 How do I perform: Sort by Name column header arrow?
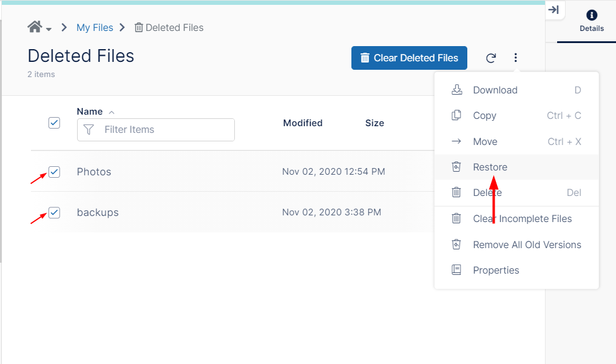pos(111,112)
